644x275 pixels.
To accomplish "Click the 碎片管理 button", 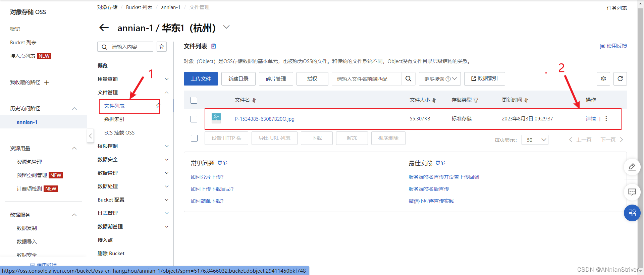I will pyautogui.click(x=276, y=79).
